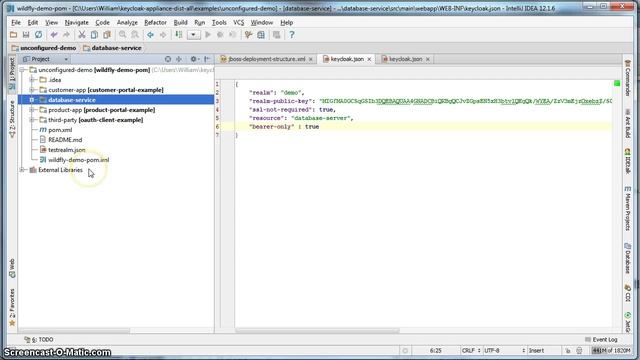Navigate Forward with the right arrow
The image size is (640, 360).
click(163, 35)
